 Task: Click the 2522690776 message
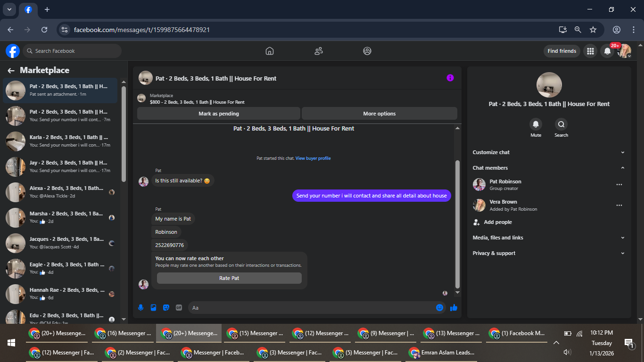[x=170, y=245]
